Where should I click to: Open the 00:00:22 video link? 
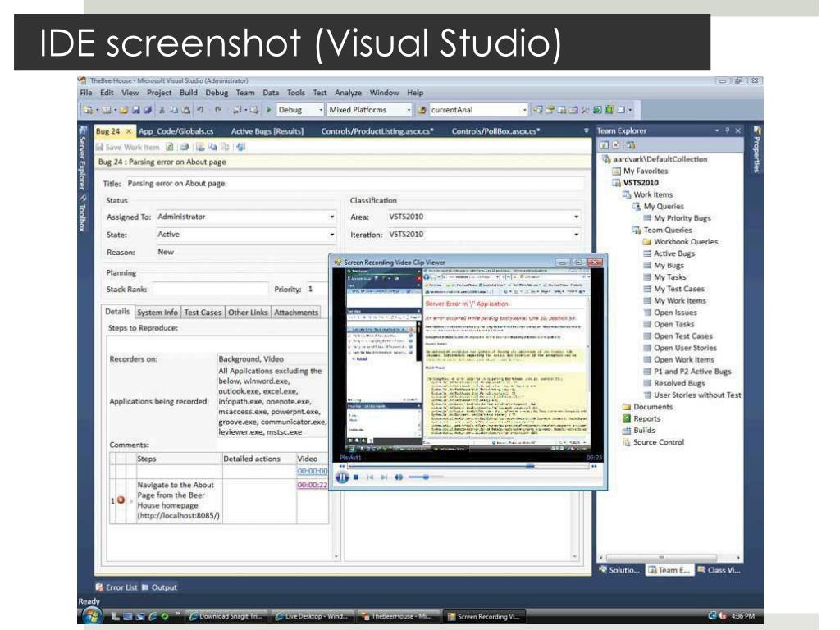(313, 485)
